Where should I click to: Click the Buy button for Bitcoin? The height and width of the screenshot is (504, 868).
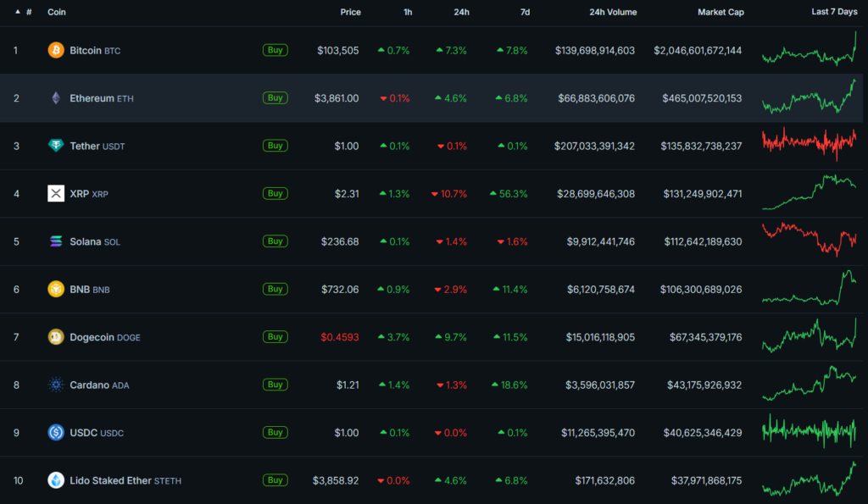point(275,50)
